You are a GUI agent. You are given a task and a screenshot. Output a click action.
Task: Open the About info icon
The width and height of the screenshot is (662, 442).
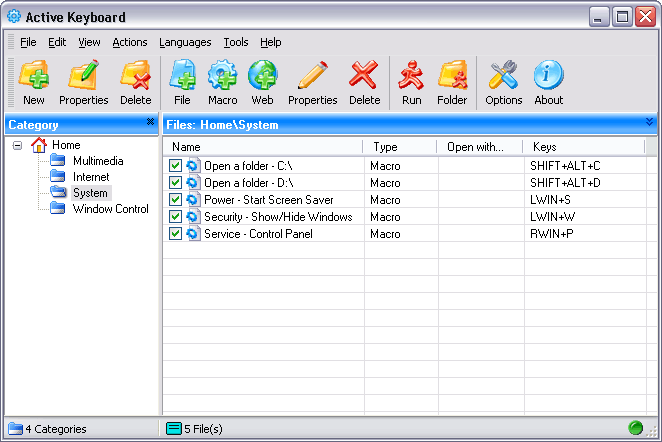tap(548, 75)
